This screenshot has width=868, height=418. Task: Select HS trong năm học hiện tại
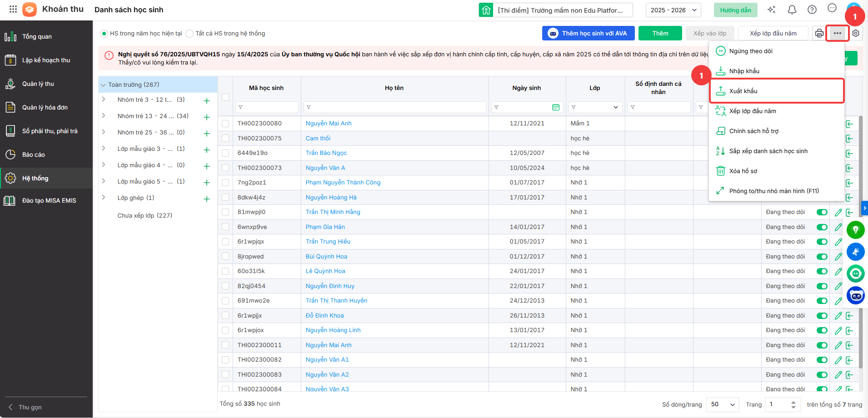[105, 34]
